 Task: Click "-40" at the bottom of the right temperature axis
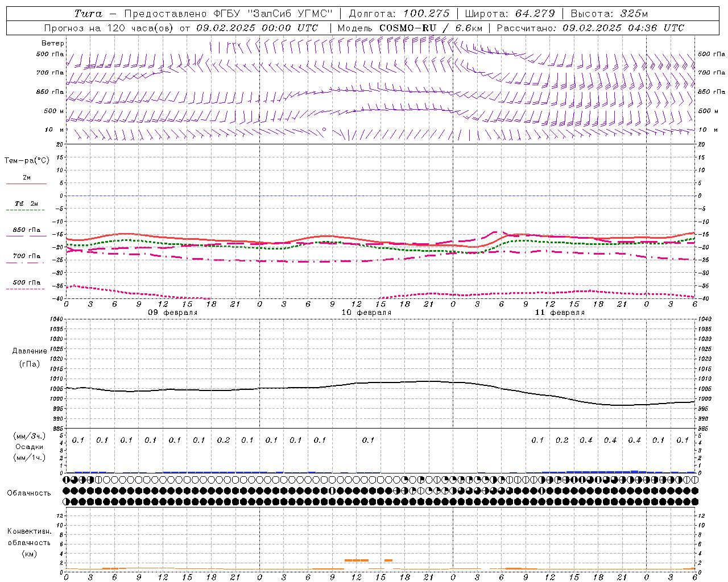tap(704, 298)
